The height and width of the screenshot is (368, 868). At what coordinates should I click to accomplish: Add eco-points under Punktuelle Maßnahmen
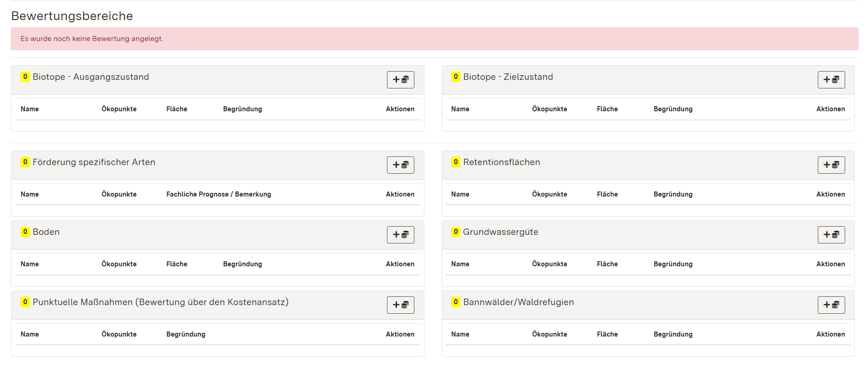(400, 305)
